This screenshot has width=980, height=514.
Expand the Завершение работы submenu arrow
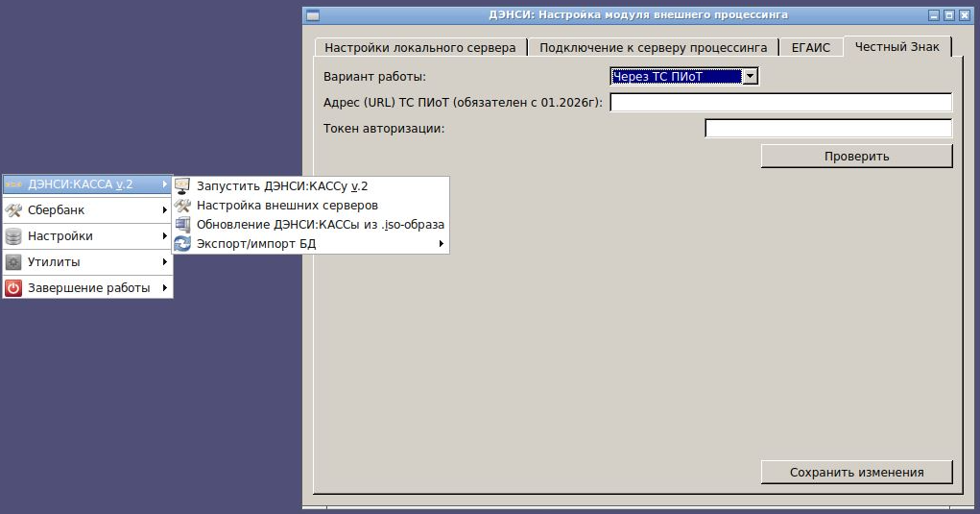[x=164, y=288]
